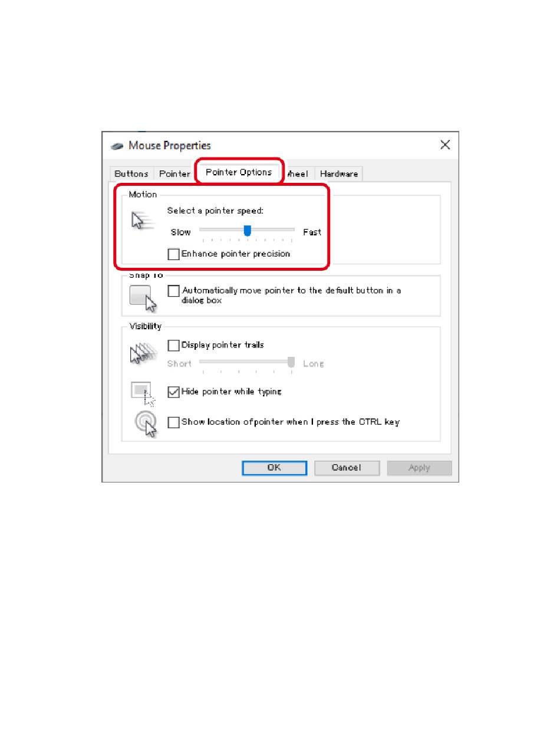Screen dimensions: 560x732
Task: Switch to the Buttons tab
Action: [131, 174]
